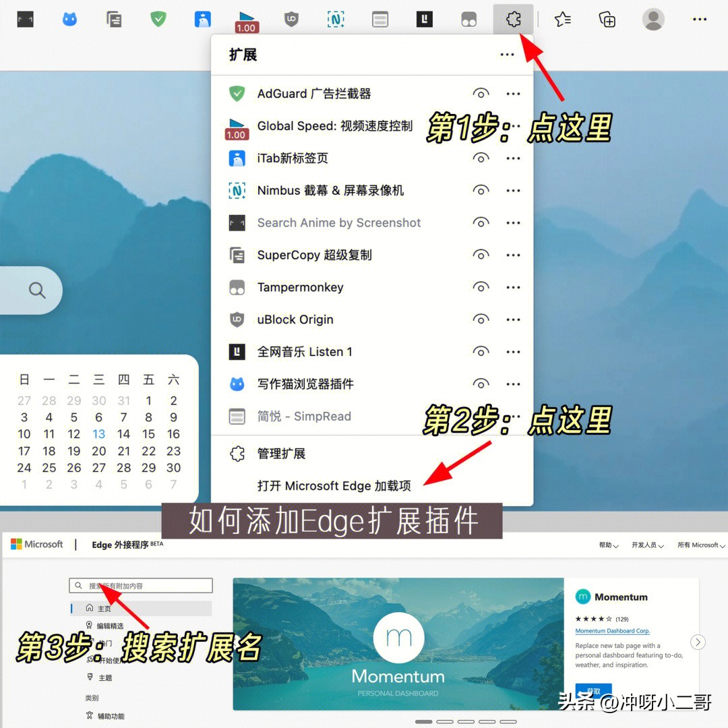Click the iTab新标签页 extension icon
This screenshot has width=728, height=728.
click(x=202, y=19)
